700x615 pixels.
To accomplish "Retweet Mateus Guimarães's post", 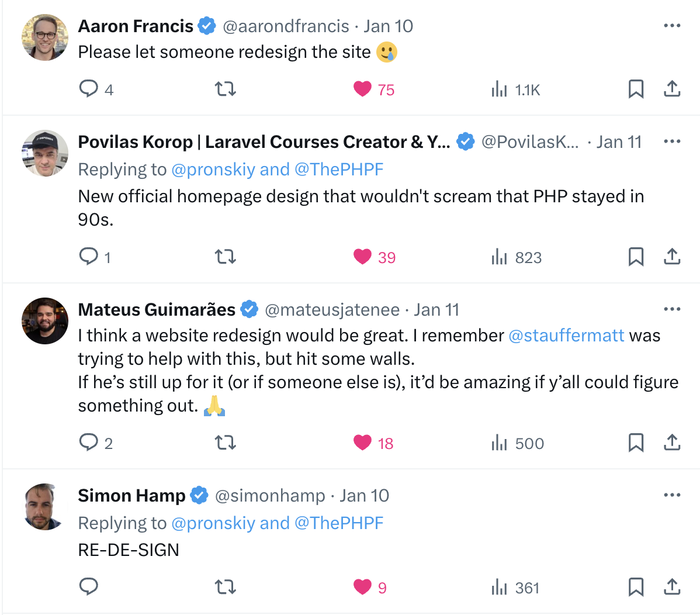I will tap(226, 443).
